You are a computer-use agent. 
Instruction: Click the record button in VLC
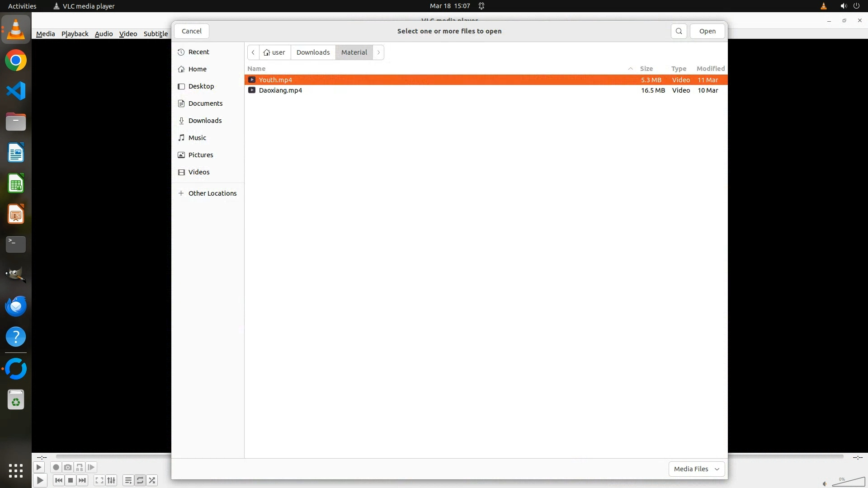tap(56, 467)
